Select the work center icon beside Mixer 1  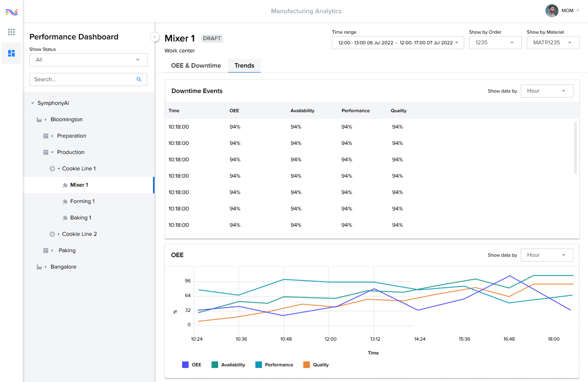tap(65, 185)
